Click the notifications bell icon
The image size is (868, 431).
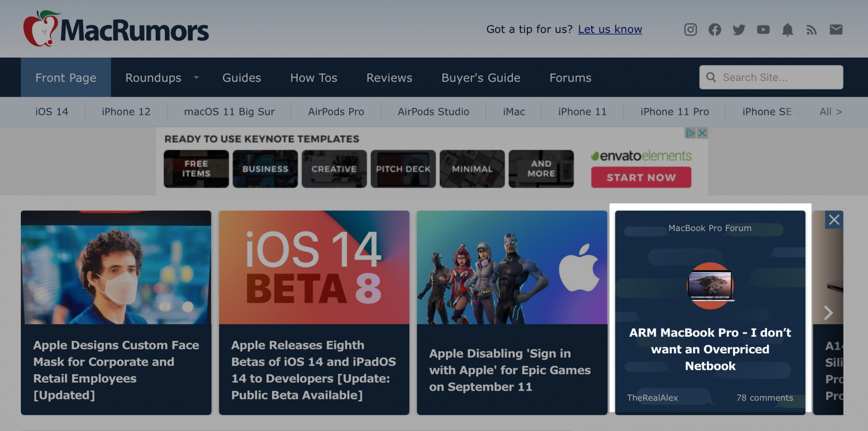pos(788,29)
